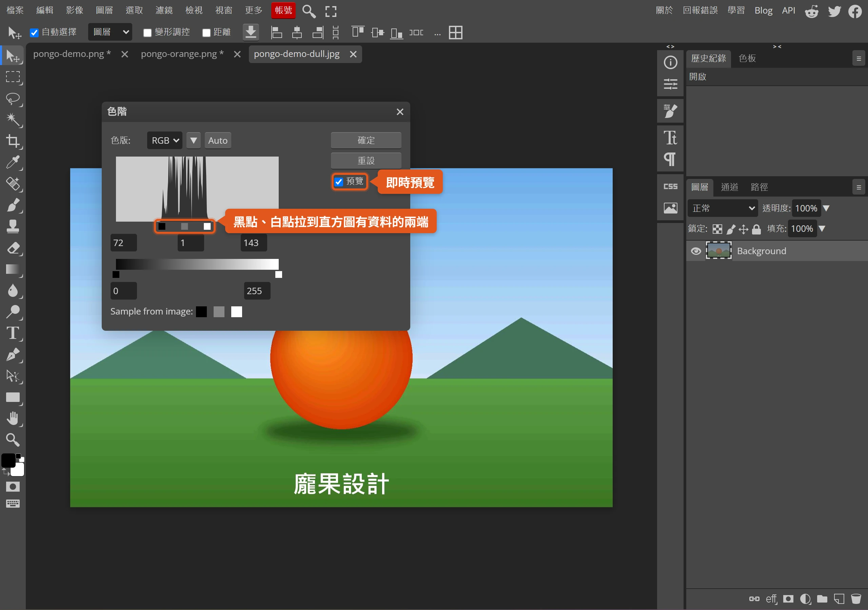This screenshot has width=868, height=610.
Task: Open the 帳號 account button
Action: click(283, 10)
